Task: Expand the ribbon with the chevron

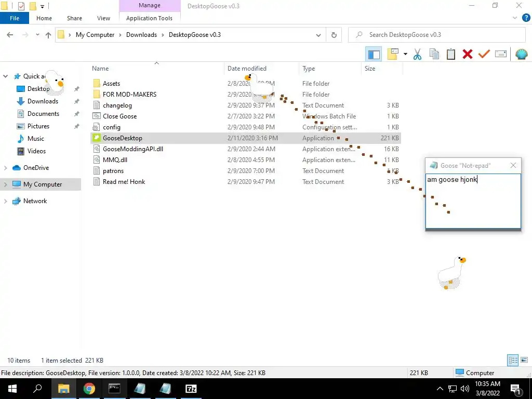Action: 515,18
